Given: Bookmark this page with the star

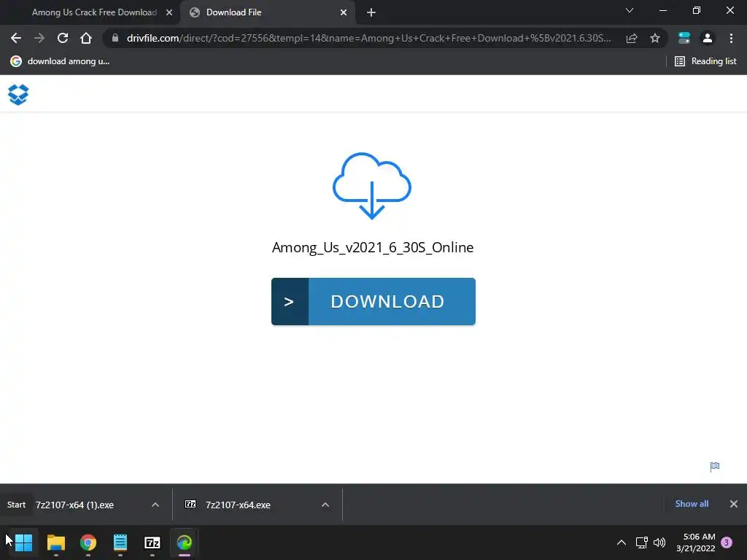Looking at the screenshot, I should pyautogui.click(x=655, y=38).
